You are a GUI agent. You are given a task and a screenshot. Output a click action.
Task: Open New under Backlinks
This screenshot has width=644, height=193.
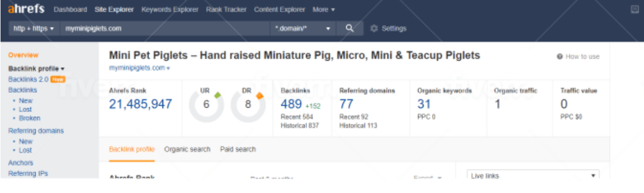[26, 101]
